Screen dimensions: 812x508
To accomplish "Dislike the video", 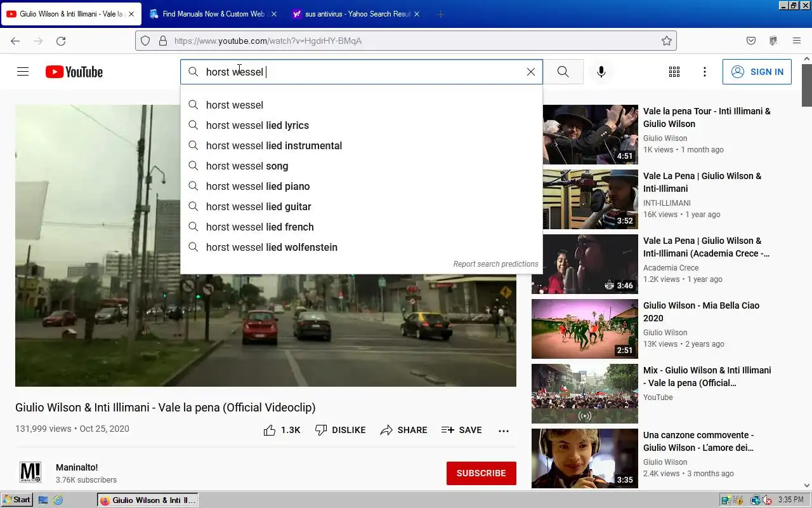I will coord(341,430).
